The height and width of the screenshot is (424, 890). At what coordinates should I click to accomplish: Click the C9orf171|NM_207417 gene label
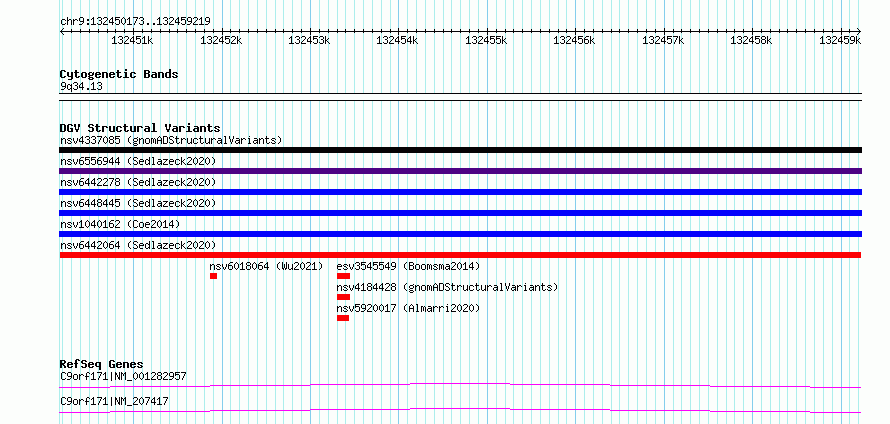[114, 401]
